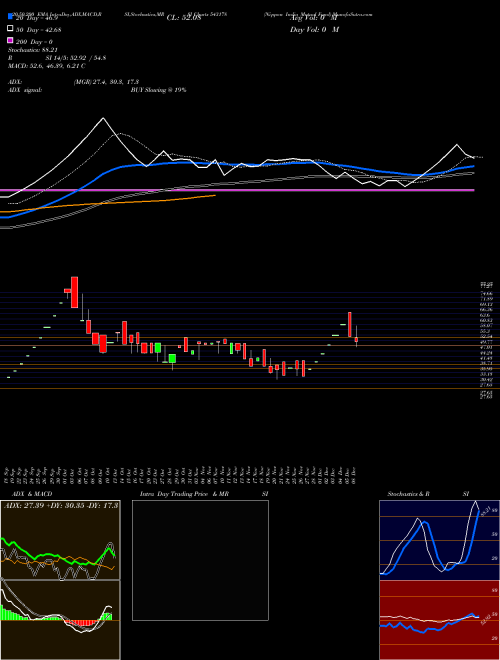500x660 pixels.
Task: Open the empty intraday trading price chart box
Action: tap(200, 560)
